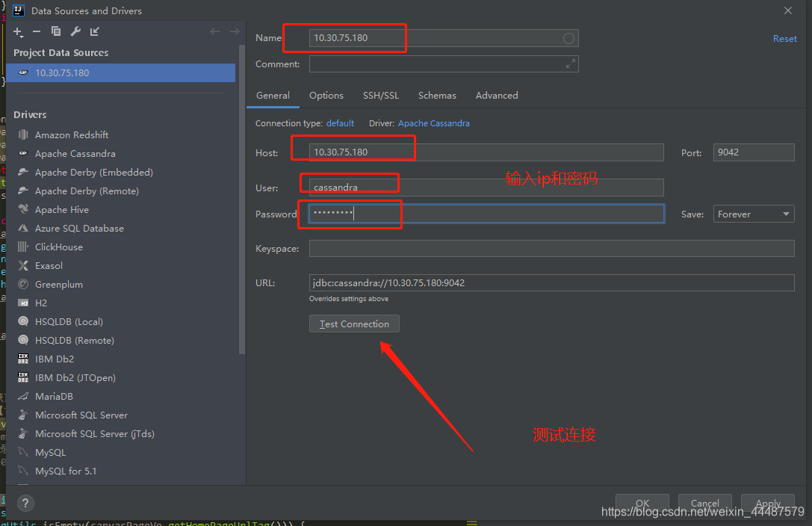Screen dimensions: 812x526
Task: Select Greenplum driver
Action: (58, 284)
